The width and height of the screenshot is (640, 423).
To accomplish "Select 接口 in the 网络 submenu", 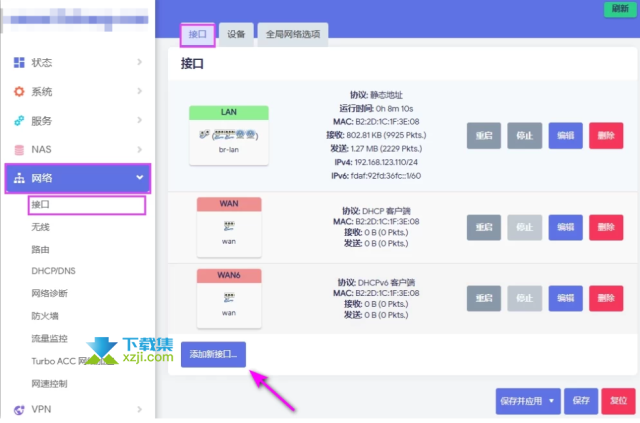I will tap(87, 205).
